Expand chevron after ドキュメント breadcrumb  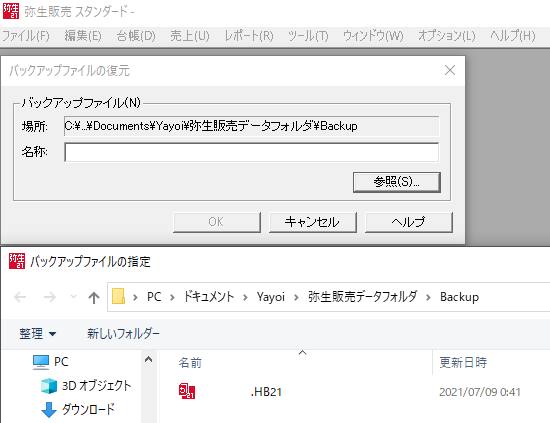pos(245,297)
